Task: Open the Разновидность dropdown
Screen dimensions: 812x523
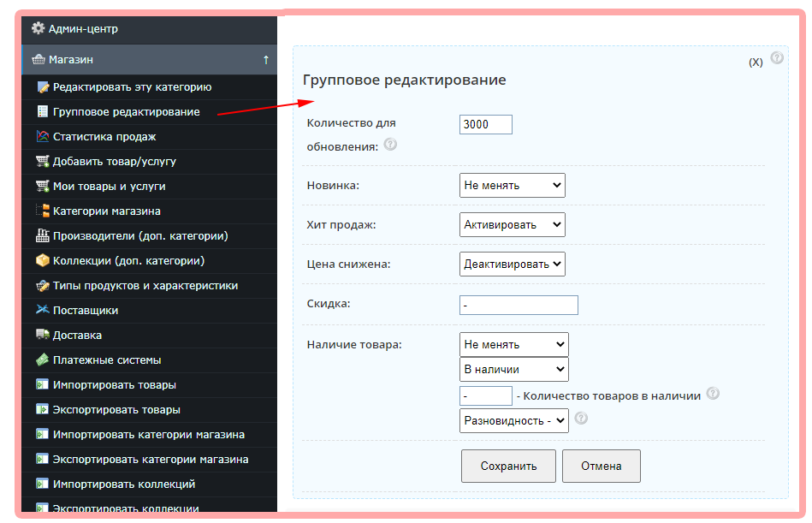Action: pos(513,420)
